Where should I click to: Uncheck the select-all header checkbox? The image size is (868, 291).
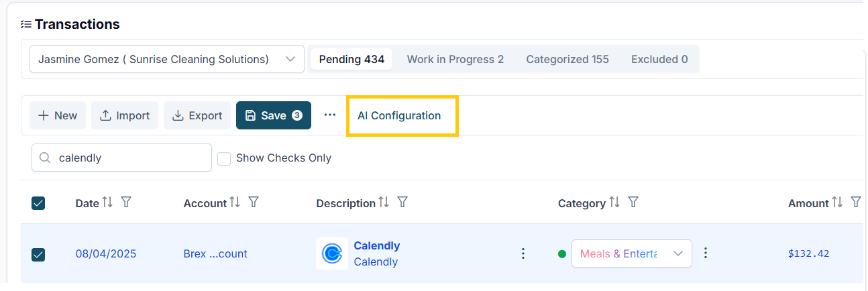click(x=38, y=203)
